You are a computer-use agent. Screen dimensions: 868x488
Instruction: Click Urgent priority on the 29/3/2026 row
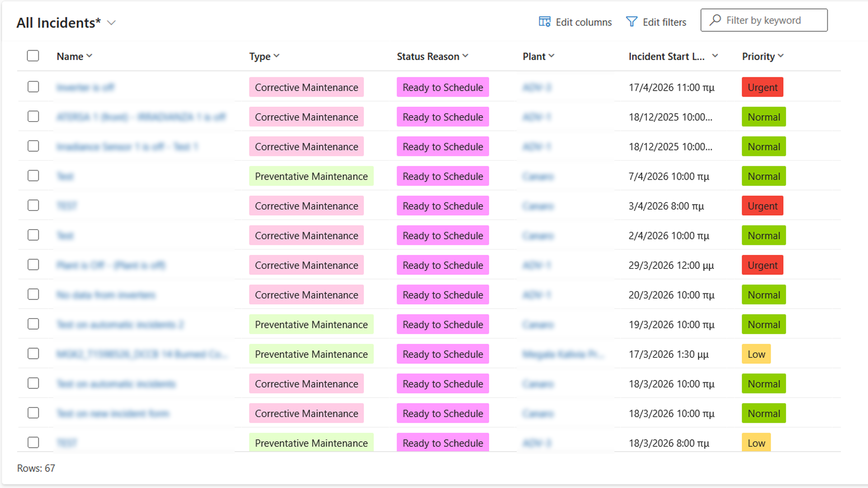[763, 265]
